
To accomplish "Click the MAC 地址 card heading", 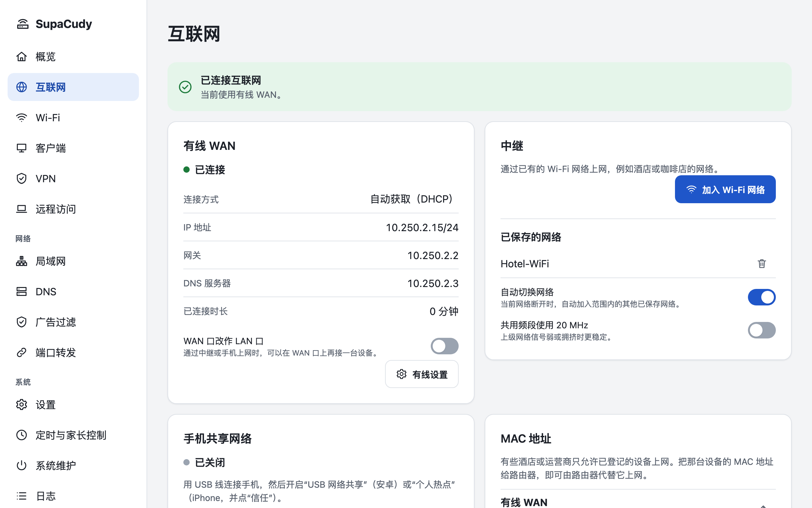I will (526, 438).
